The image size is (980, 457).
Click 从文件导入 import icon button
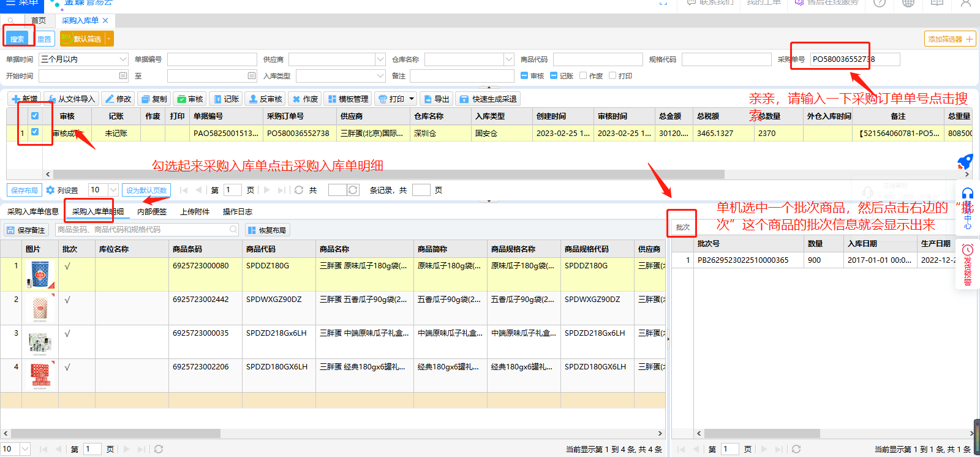(x=71, y=99)
